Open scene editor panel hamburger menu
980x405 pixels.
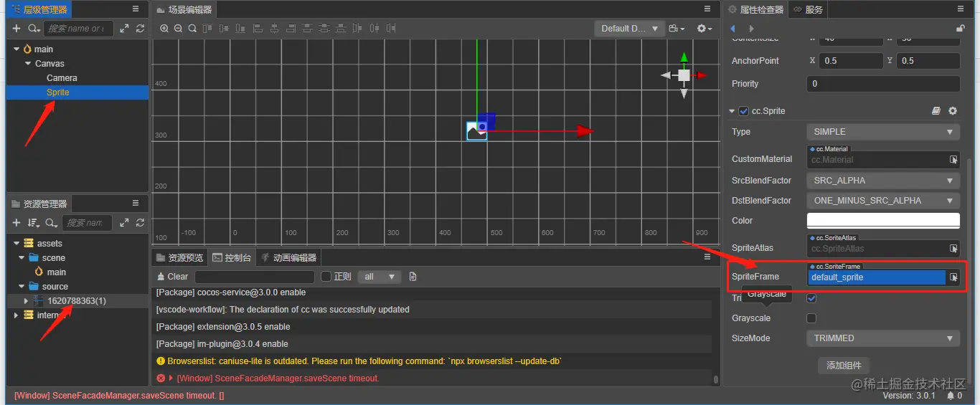[707, 9]
